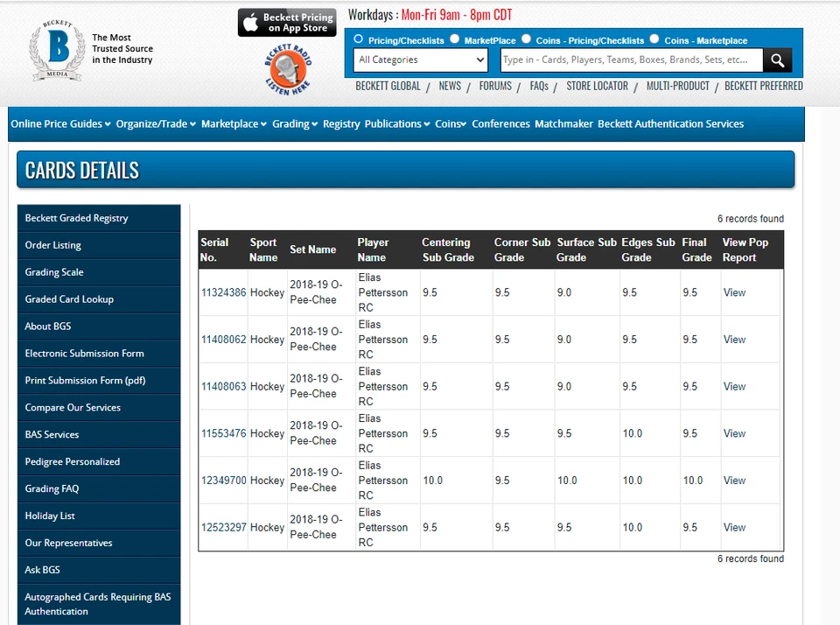View pop report for serial 11324386
The height and width of the screenshot is (625, 840).
[x=734, y=292]
